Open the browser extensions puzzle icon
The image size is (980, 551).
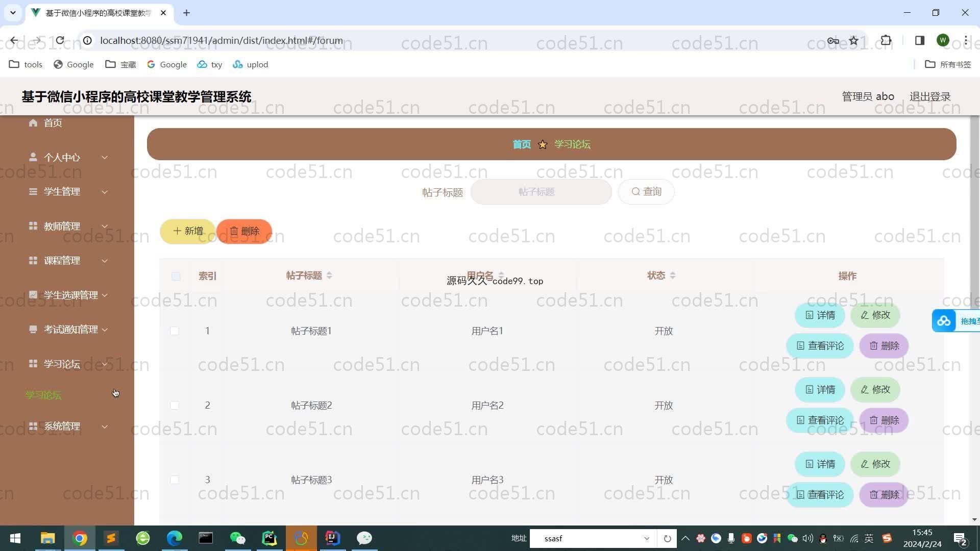pyautogui.click(x=886, y=40)
